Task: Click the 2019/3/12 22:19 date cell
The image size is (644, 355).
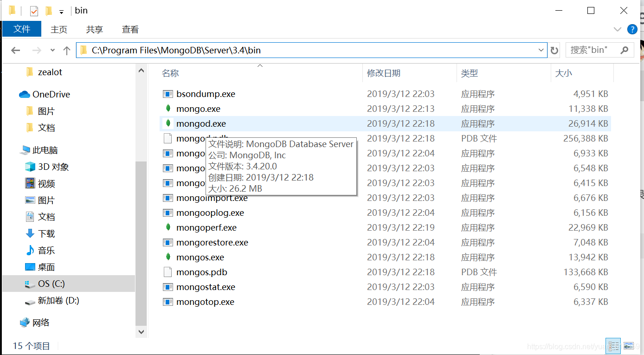Action: pos(400,227)
